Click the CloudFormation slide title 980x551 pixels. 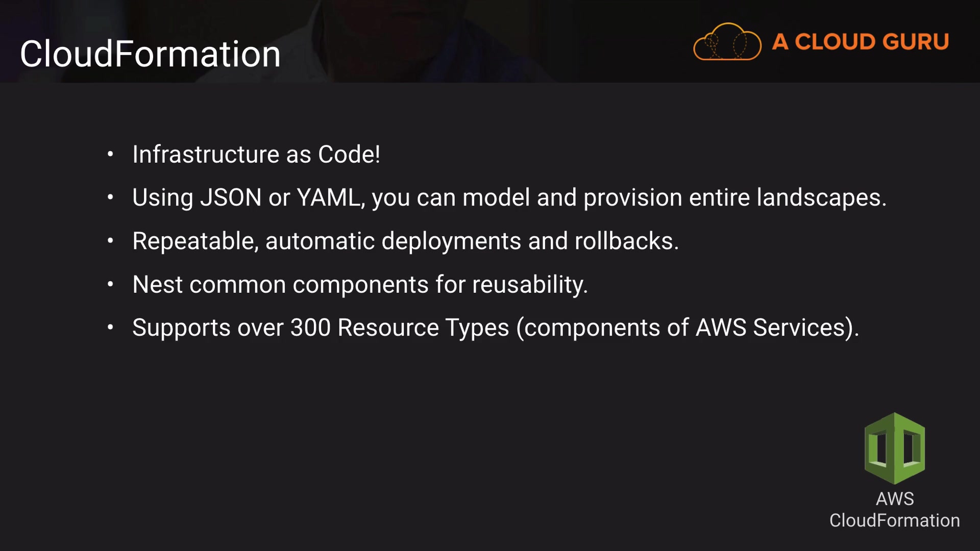(150, 54)
